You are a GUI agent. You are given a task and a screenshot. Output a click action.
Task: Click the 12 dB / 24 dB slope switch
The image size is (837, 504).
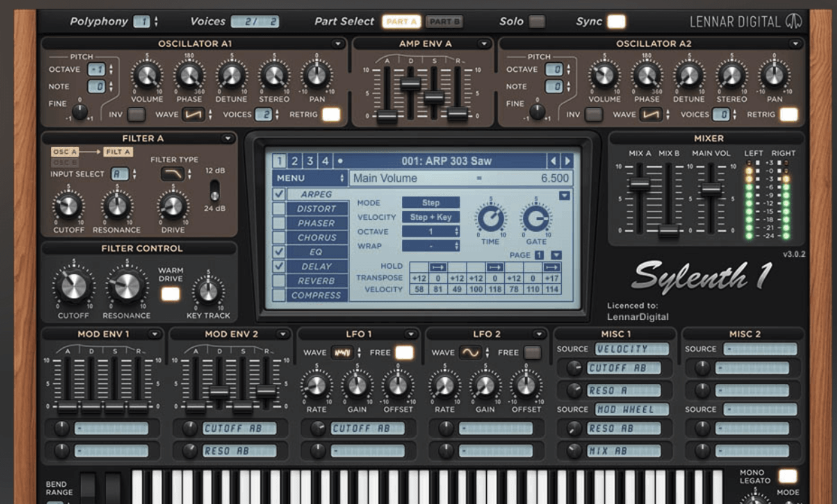(215, 190)
